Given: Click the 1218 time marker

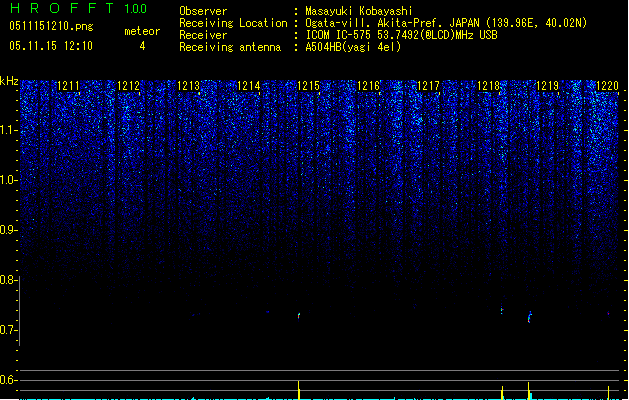Looking at the screenshot, I should pos(488,86).
